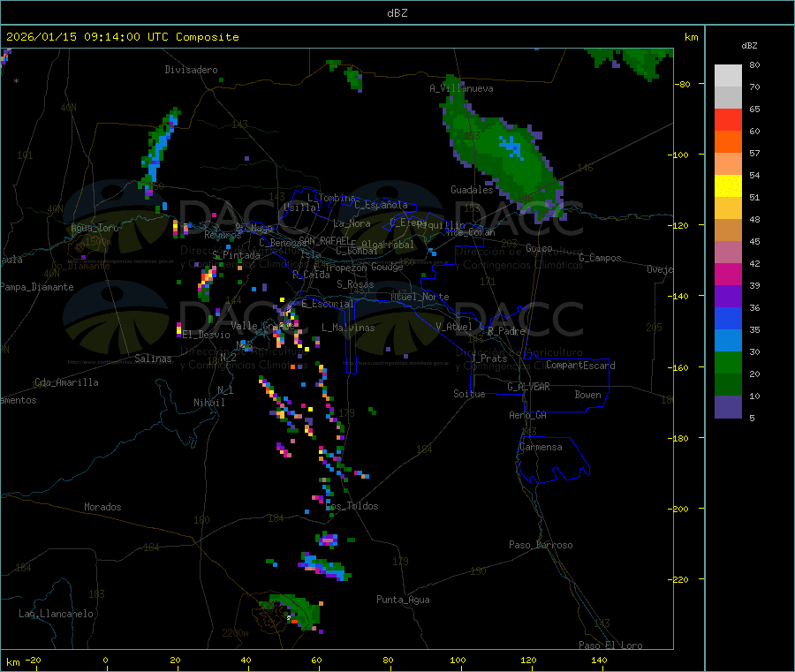Viewport: 795px width, 672px height.
Task: Click the '100' km horizontal axis tick
Action: pyautogui.click(x=458, y=660)
